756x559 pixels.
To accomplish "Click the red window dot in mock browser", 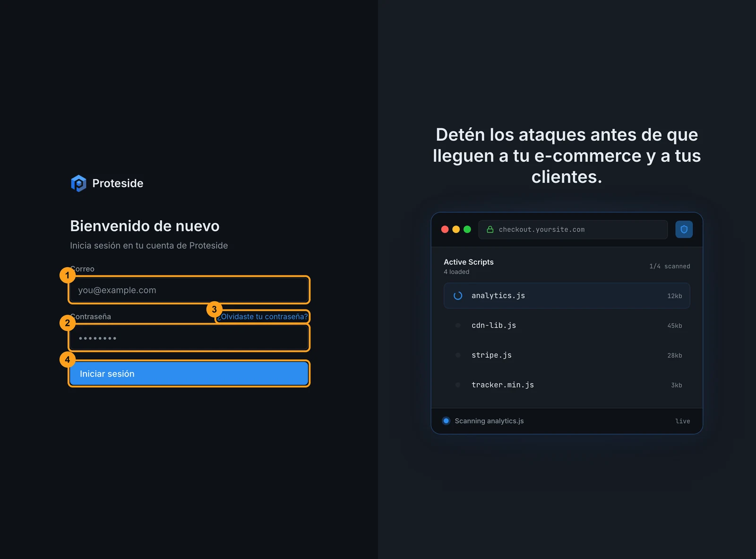I will pyautogui.click(x=445, y=230).
